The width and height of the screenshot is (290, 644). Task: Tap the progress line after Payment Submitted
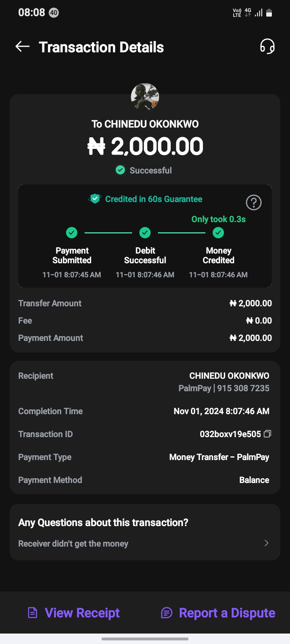pyautogui.click(x=108, y=233)
